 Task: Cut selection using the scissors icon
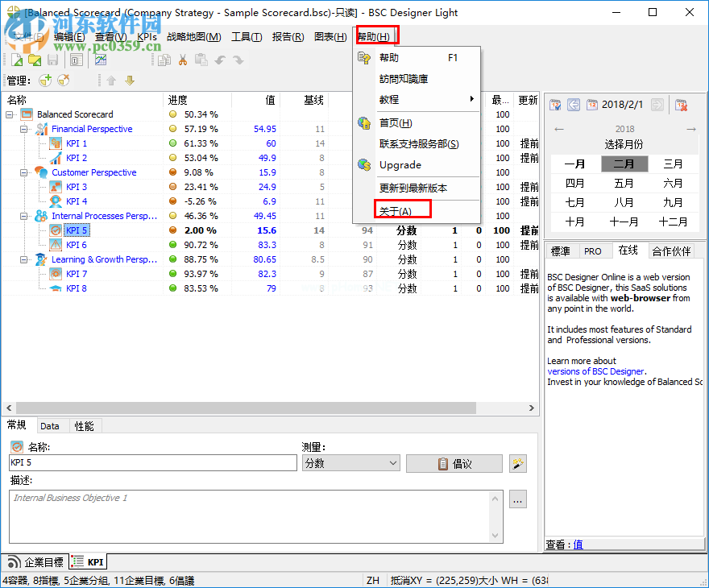[183, 60]
